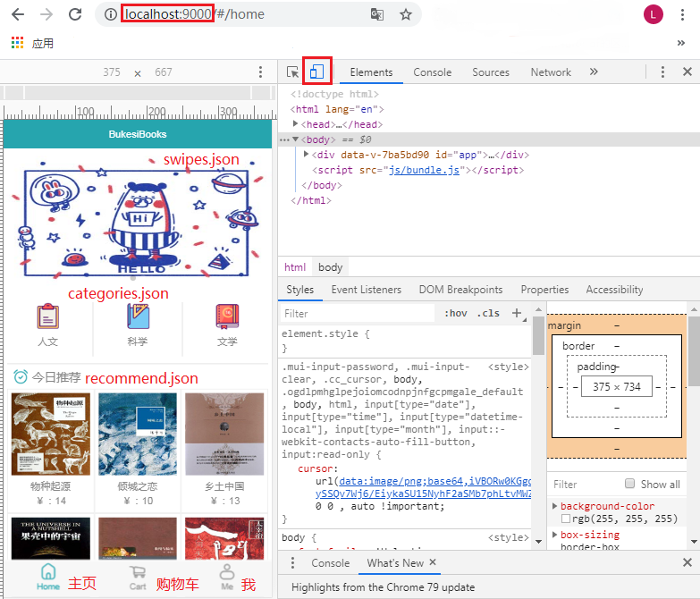Switch to the Elements tab
700x599 pixels.
[371, 72]
